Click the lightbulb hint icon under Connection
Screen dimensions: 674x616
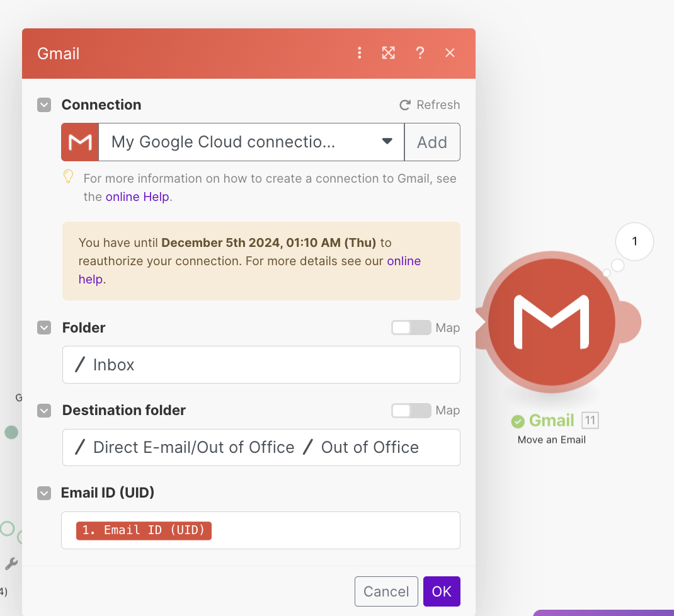coord(69,177)
